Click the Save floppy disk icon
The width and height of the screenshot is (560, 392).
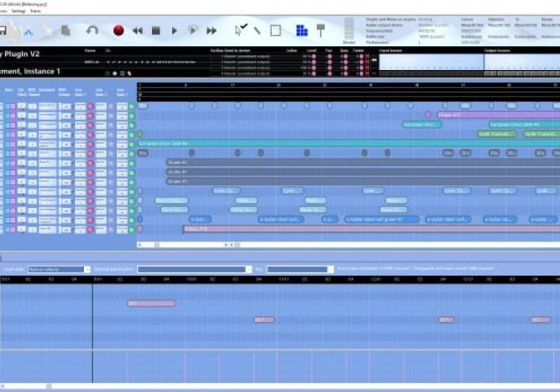[3, 31]
